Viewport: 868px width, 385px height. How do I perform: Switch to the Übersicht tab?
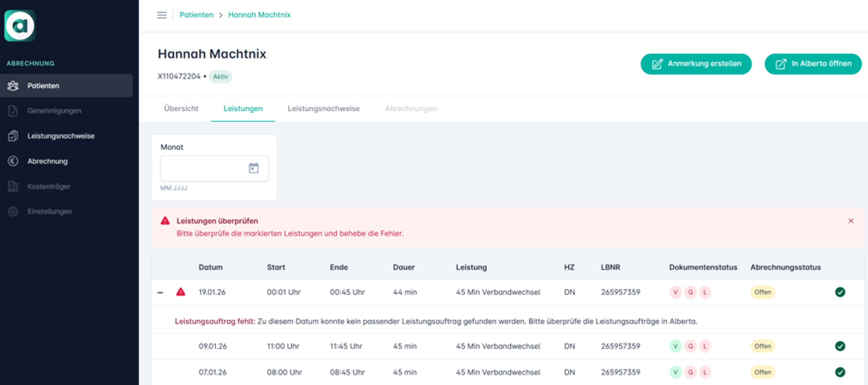pos(181,108)
